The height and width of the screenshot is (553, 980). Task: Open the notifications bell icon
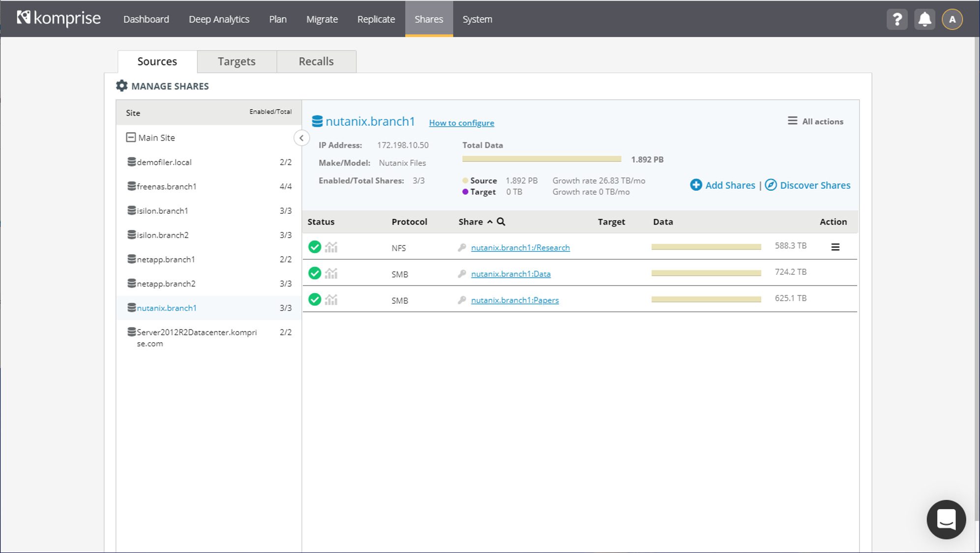point(924,19)
